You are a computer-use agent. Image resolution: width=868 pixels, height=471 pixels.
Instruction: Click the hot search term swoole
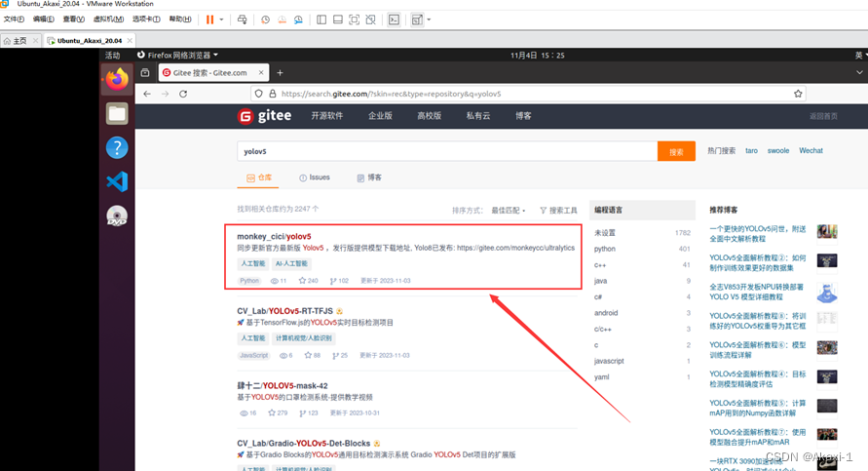777,150
